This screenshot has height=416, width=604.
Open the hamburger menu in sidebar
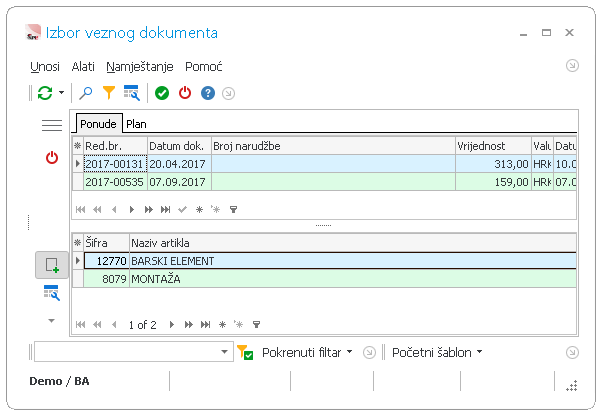[x=52, y=125]
